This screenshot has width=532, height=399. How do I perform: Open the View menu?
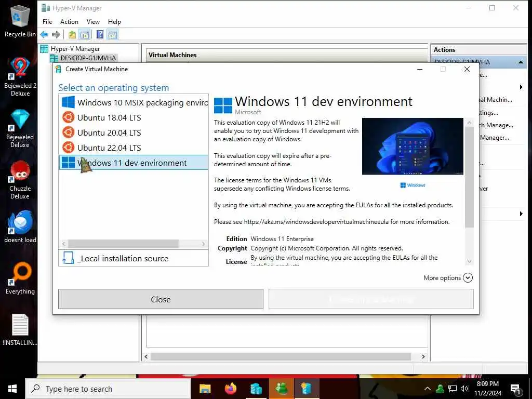pyautogui.click(x=93, y=22)
